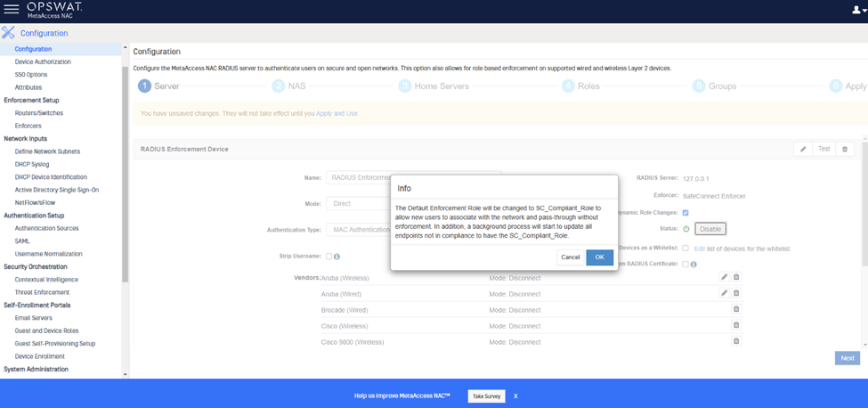This screenshot has height=408, width=868.
Task: Open Authentication Sources
Action: tap(46, 228)
